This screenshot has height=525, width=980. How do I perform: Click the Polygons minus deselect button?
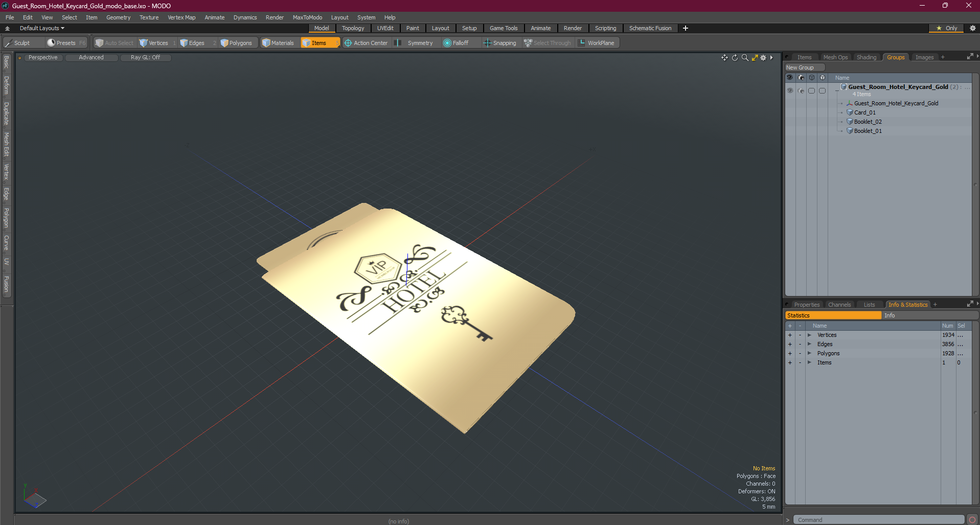click(x=800, y=353)
